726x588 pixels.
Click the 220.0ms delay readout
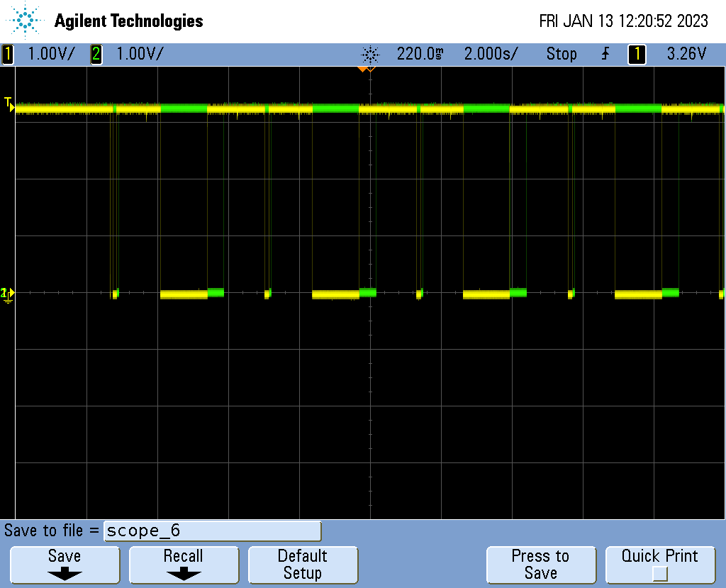click(x=420, y=54)
